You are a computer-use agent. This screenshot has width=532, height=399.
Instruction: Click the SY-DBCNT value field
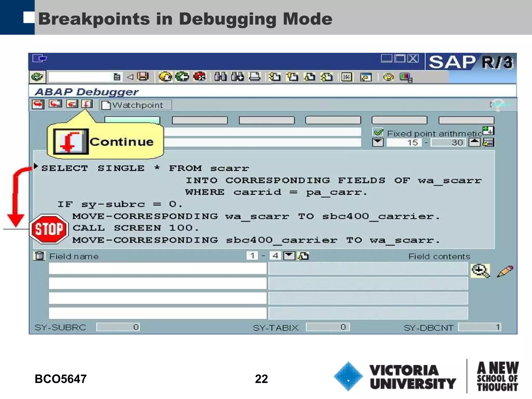(480, 327)
